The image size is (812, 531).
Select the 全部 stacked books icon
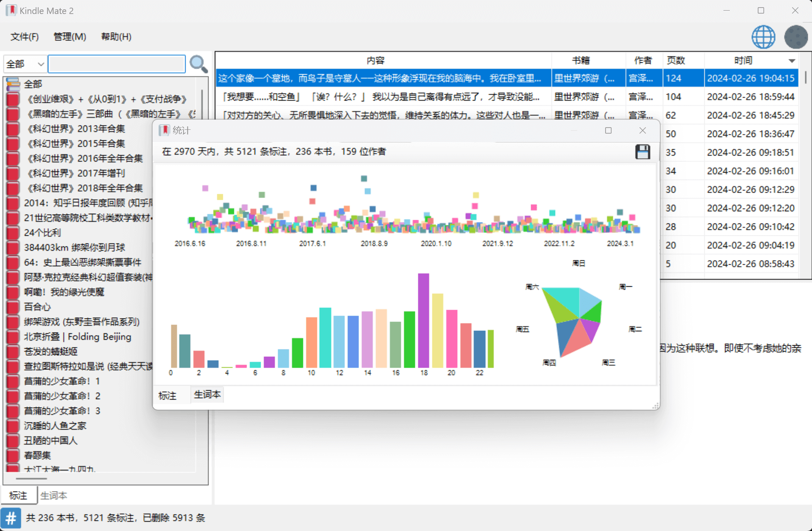[x=13, y=84]
